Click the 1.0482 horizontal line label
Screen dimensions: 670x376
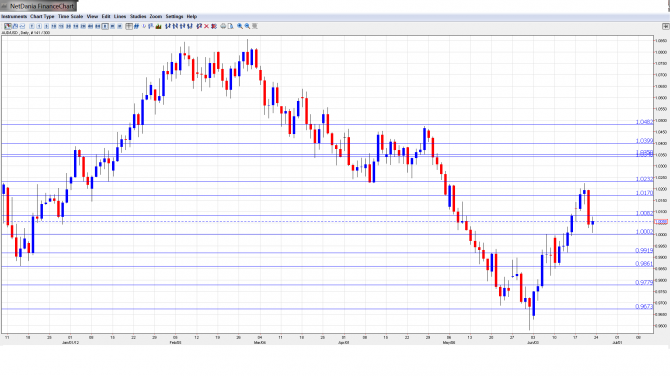click(644, 122)
